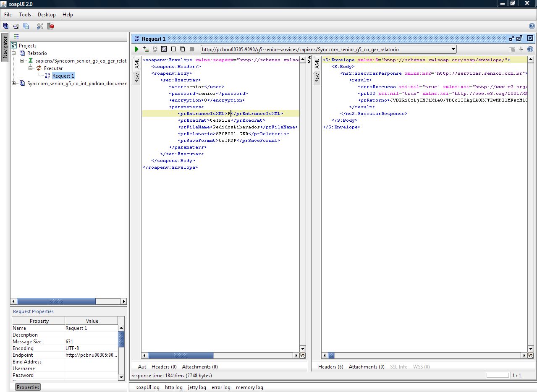
Task: Select Request 1 in the navigator tree
Action: click(x=63, y=76)
